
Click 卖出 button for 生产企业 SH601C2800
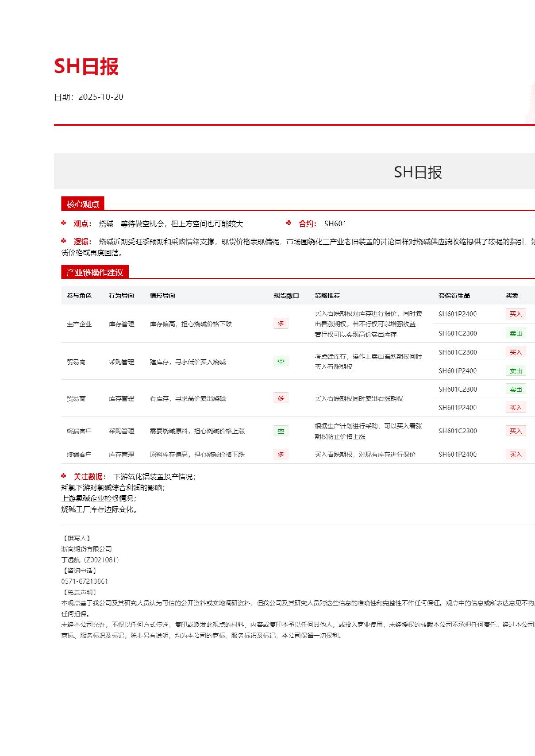(516, 333)
